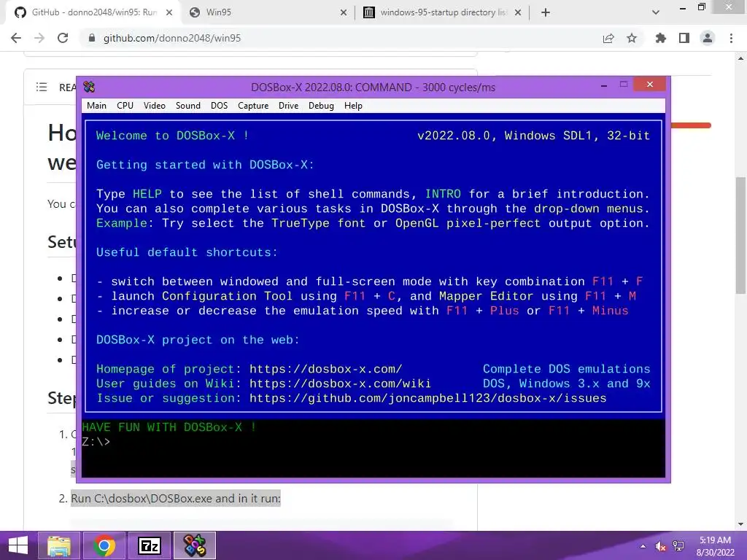Go forward in Chrome
Screen dimensions: 747x560
coord(39,38)
